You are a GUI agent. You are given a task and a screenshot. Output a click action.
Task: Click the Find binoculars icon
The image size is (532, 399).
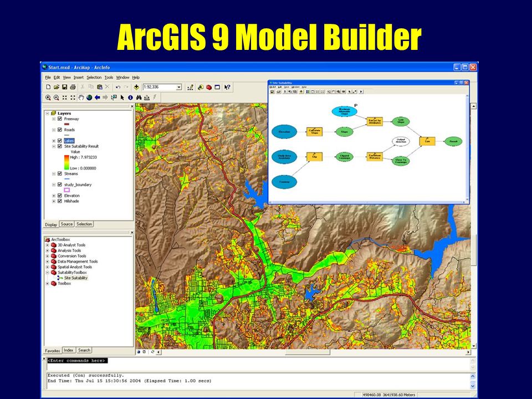point(139,98)
